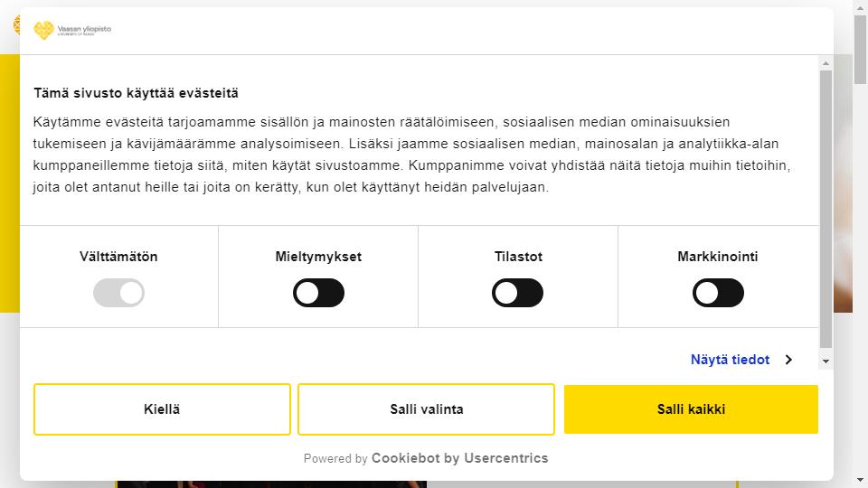Click the page scrollbar down arrow

pyautogui.click(x=860, y=480)
